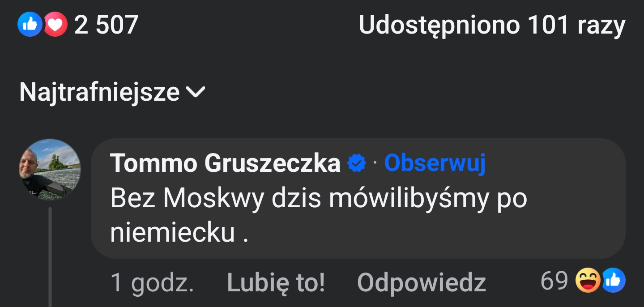Click the chevron arrow next to Najtrafniejsze
This screenshot has height=307, width=644.
point(195,92)
